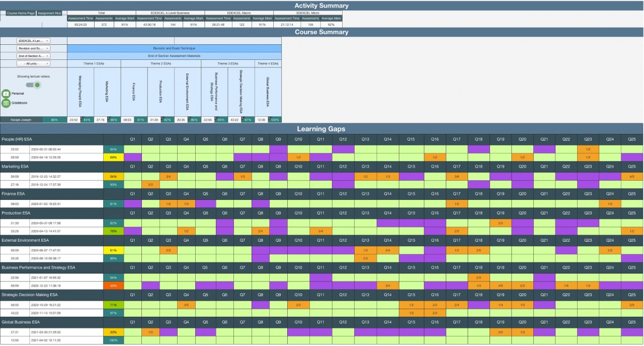This screenshot has width=644, height=346.
Task: Expand the All units dropdown
Action: click(33, 63)
